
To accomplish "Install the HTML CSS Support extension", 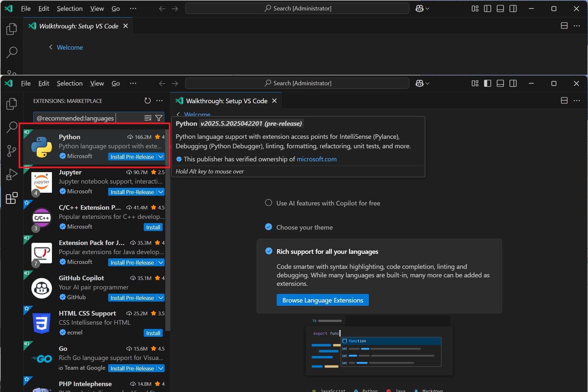I will tap(153, 333).
